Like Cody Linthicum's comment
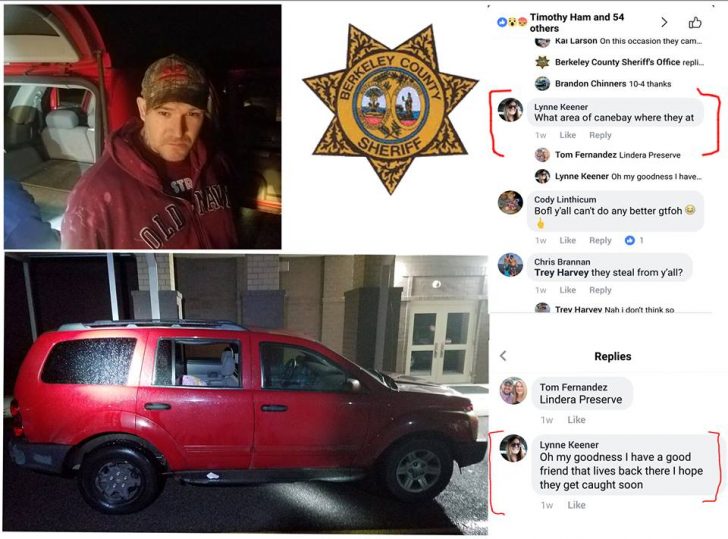 coord(567,240)
